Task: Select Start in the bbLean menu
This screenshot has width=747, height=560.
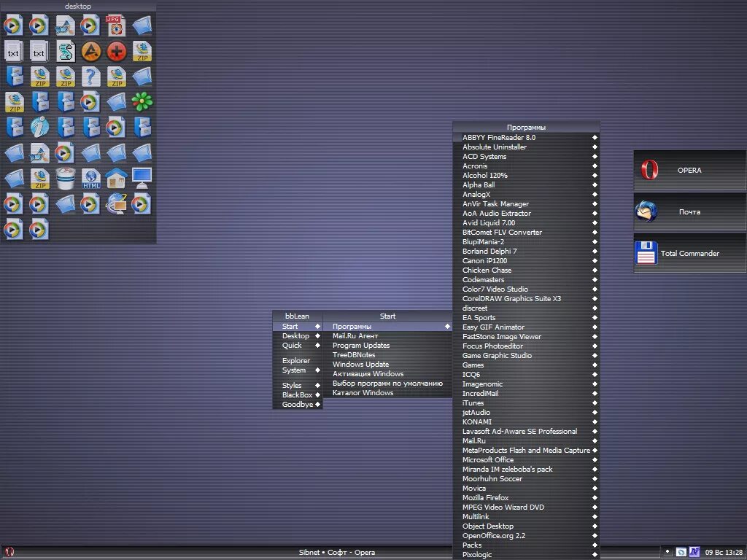Action: (298, 326)
